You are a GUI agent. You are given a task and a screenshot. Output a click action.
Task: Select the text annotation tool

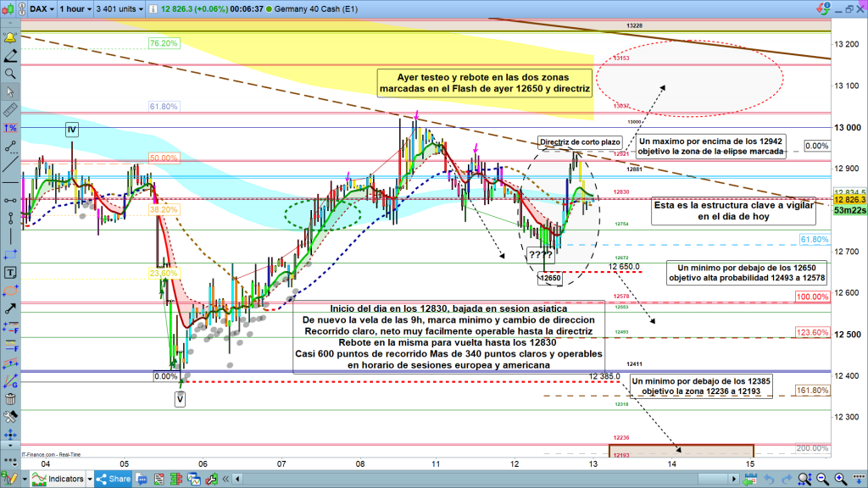[x=10, y=273]
